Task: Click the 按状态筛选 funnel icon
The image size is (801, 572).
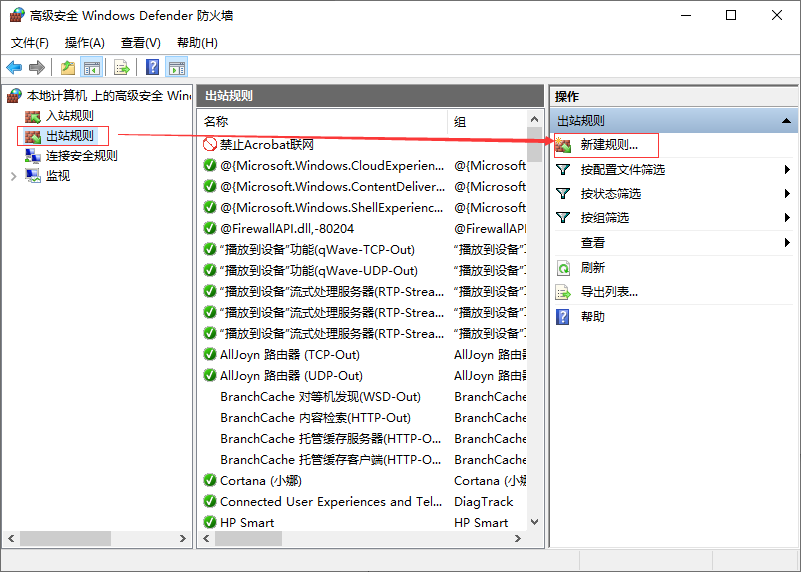Action: (563, 194)
